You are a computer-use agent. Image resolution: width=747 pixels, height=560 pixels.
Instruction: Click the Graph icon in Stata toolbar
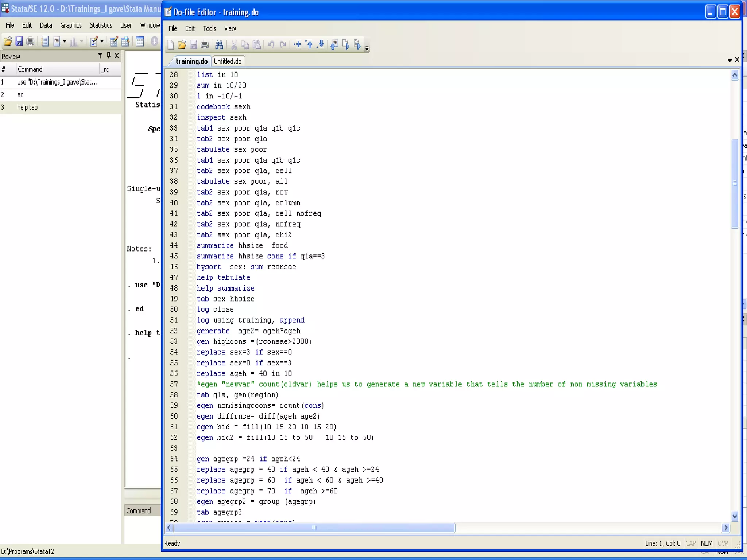(73, 42)
